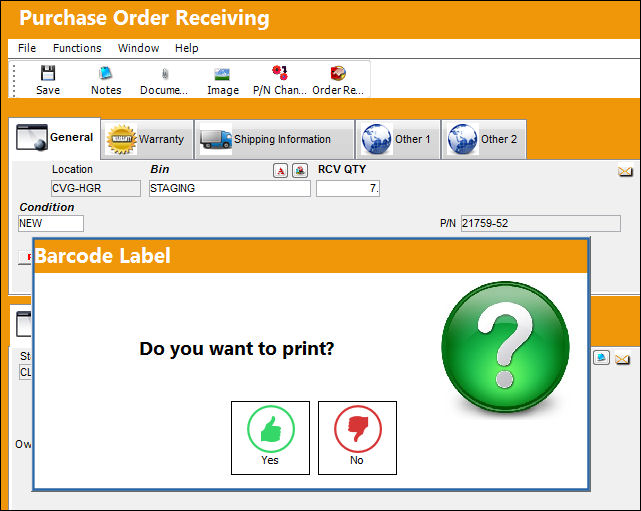This screenshot has width=641, height=511.
Task: Open the Window menu
Action: click(138, 48)
